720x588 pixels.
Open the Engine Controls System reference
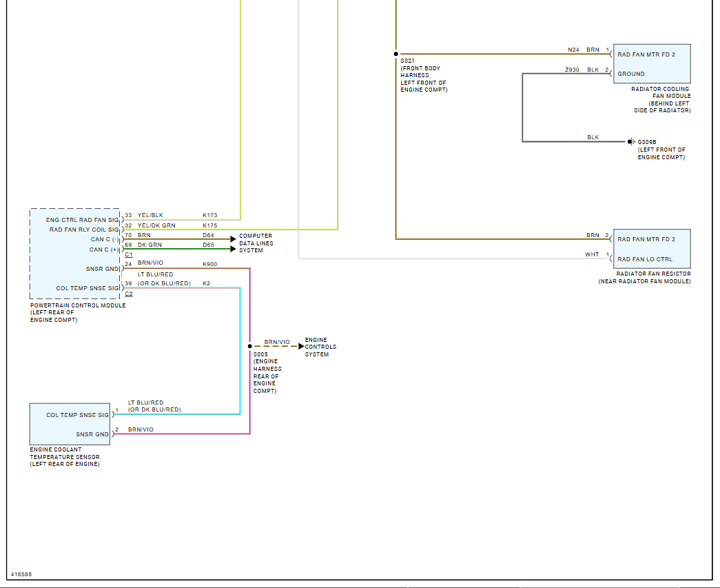pos(320,347)
